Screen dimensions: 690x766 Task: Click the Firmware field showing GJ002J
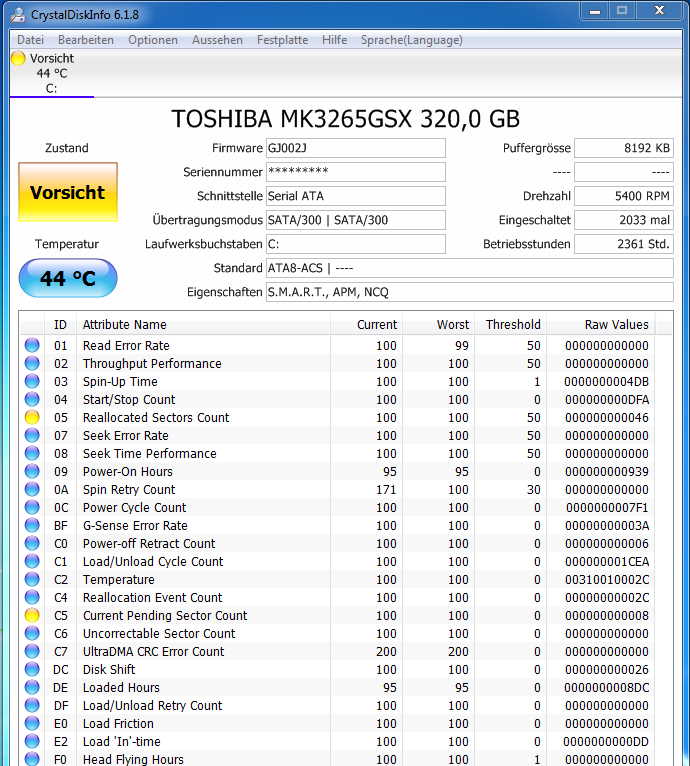coord(356,148)
